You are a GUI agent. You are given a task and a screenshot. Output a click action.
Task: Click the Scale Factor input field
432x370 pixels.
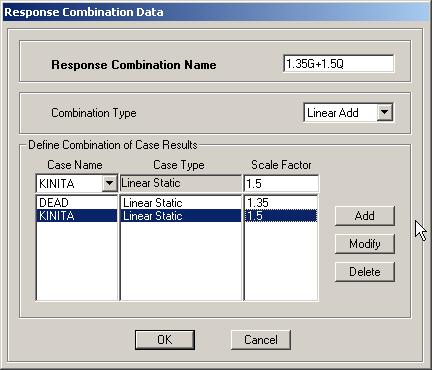[281, 183]
